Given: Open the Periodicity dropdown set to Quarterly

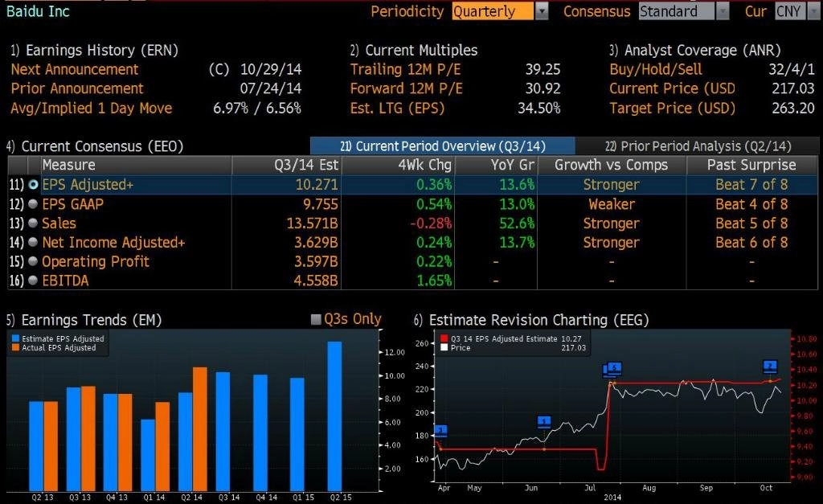Looking at the screenshot, I should [499, 11].
